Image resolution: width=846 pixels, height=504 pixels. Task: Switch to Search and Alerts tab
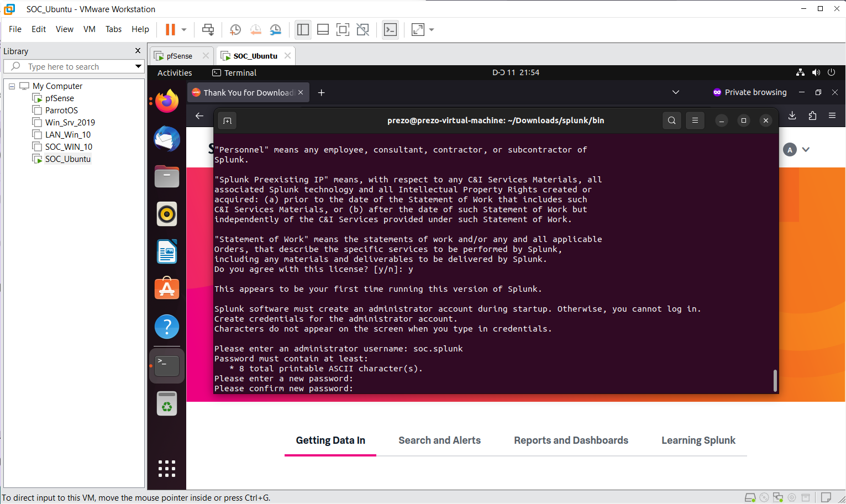click(x=439, y=440)
